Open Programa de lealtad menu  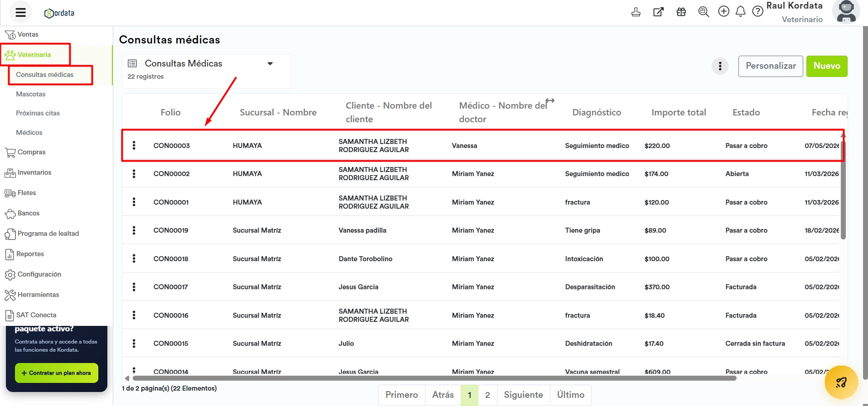pos(42,234)
